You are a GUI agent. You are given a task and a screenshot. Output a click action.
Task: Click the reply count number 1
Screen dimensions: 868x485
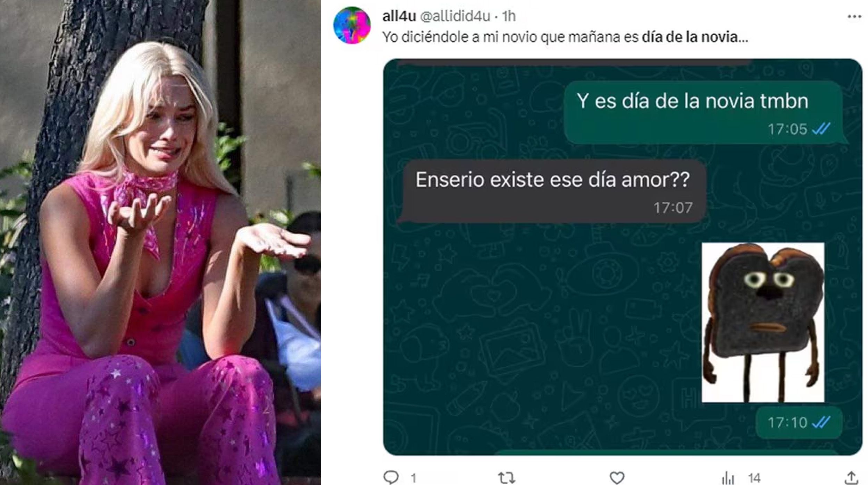[413, 478]
